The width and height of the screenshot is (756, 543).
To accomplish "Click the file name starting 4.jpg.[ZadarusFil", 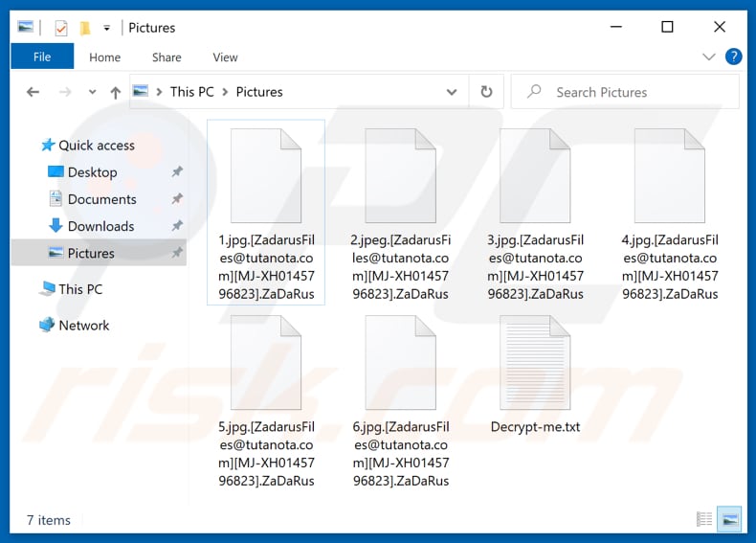I will point(670,267).
